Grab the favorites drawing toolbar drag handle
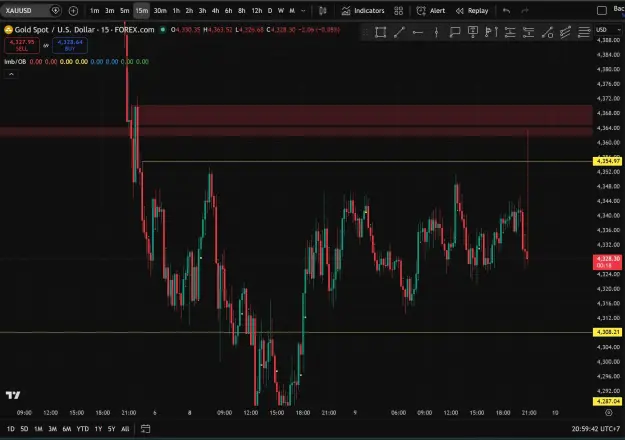 click(x=365, y=32)
